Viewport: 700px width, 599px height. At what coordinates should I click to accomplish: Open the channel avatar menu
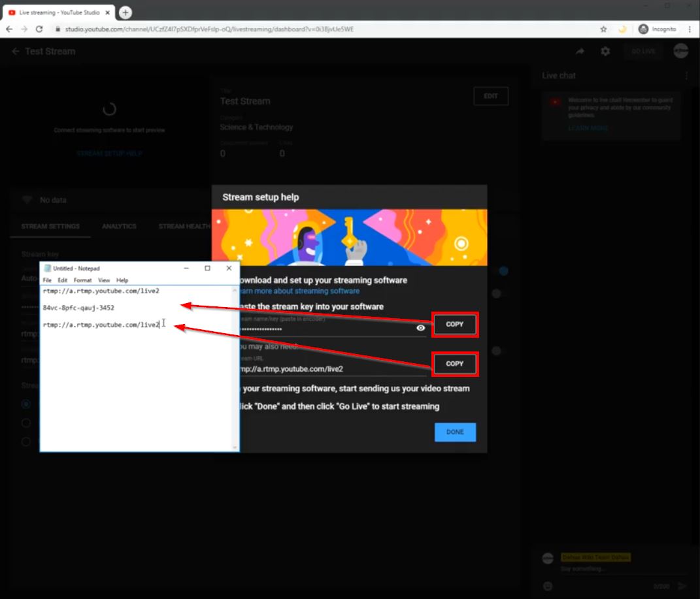coord(681,52)
